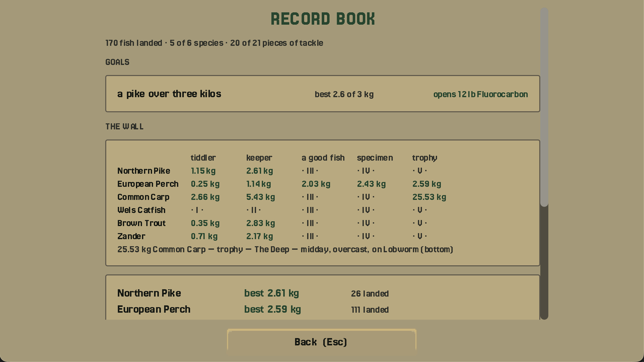The image size is (644, 362).
Task: Click European Perch specimen 2.43 kg entry
Action: click(x=371, y=184)
